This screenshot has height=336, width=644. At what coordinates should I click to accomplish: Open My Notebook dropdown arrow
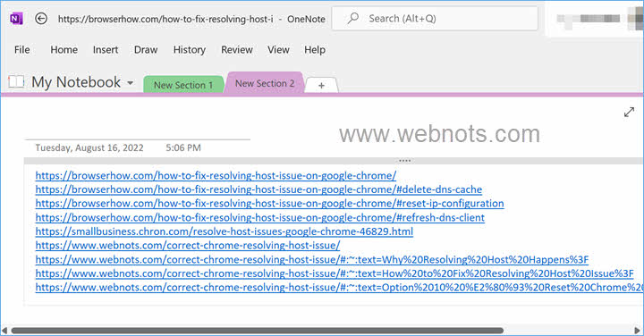131,82
